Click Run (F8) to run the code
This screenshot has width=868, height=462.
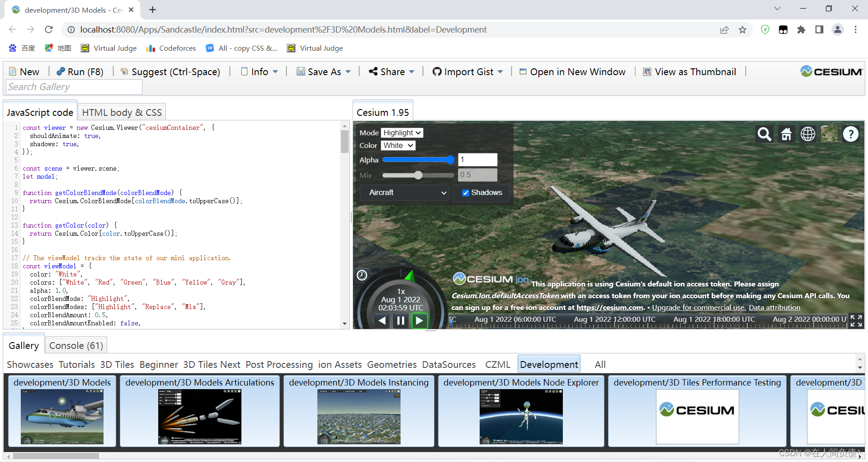tap(80, 71)
